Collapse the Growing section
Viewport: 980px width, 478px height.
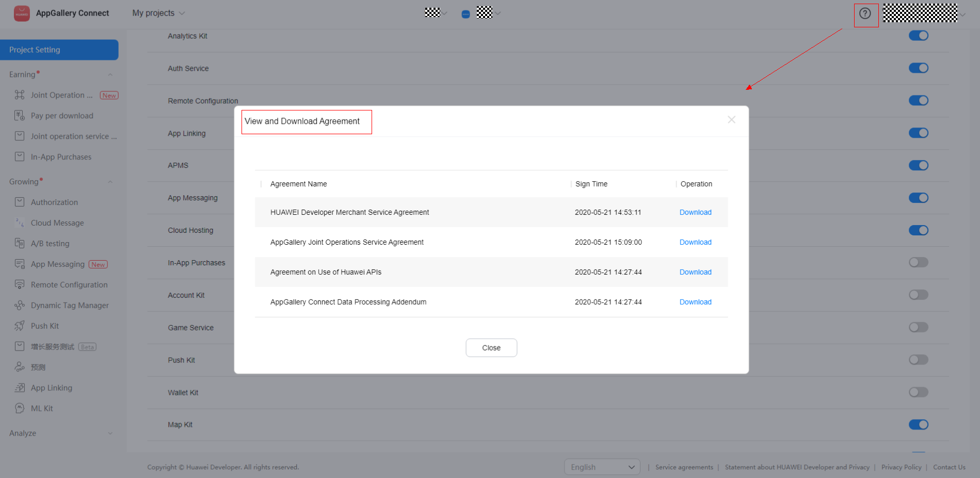tap(110, 182)
